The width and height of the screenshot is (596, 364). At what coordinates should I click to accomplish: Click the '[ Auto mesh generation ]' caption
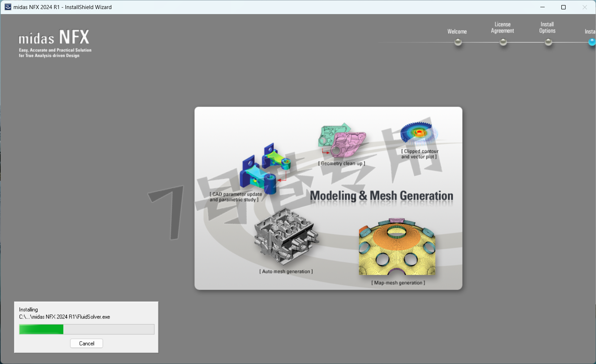286,271
